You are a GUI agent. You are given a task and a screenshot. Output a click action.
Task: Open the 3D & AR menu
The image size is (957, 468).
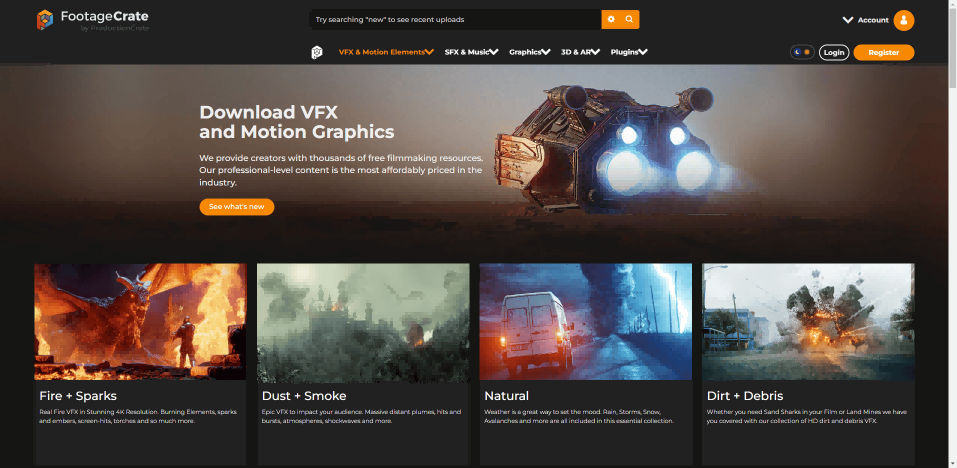pos(580,52)
